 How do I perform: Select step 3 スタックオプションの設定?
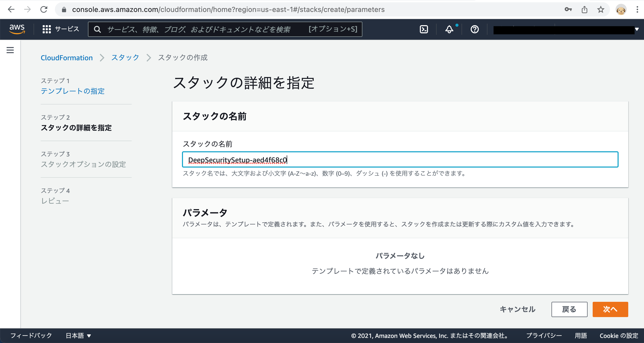(83, 164)
